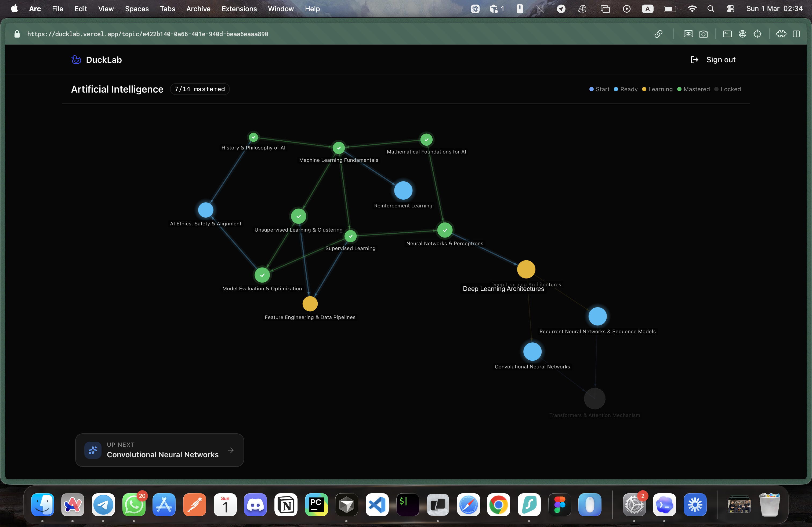Toggle the split view icon in toolbar
The width and height of the screenshot is (812, 527).
[x=796, y=34]
